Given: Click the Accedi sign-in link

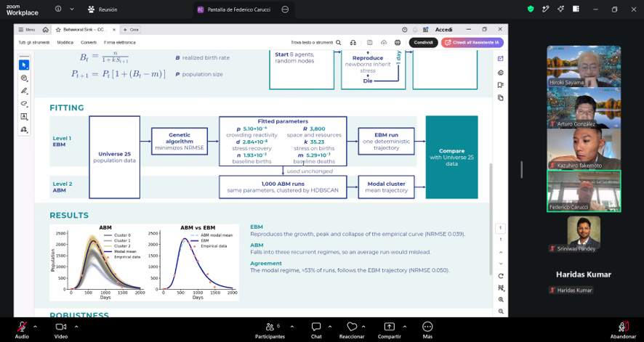Looking at the screenshot, I should click(443, 30).
